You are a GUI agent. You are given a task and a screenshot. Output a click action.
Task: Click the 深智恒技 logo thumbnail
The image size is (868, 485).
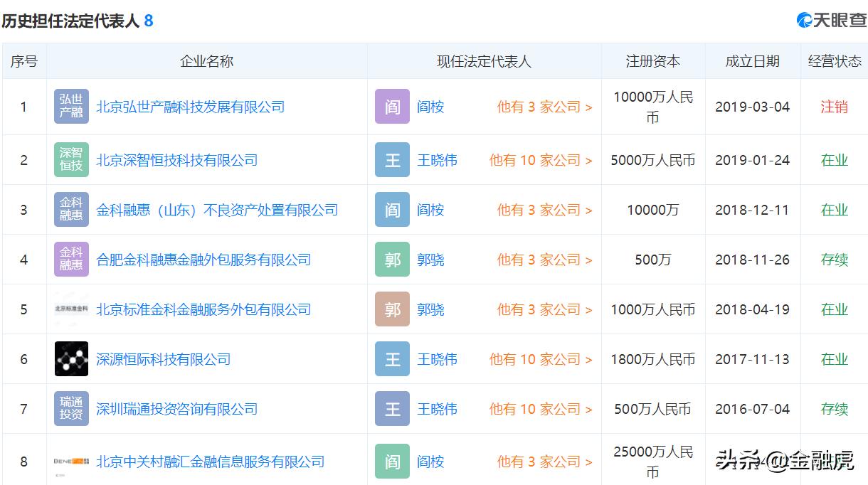pyautogui.click(x=70, y=159)
